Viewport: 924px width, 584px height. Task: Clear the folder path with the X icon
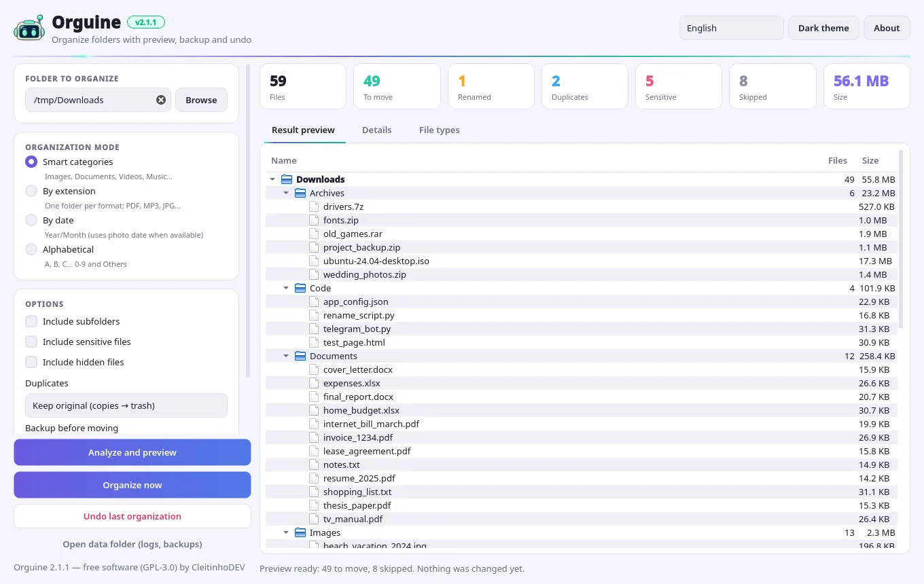point(161,100)
